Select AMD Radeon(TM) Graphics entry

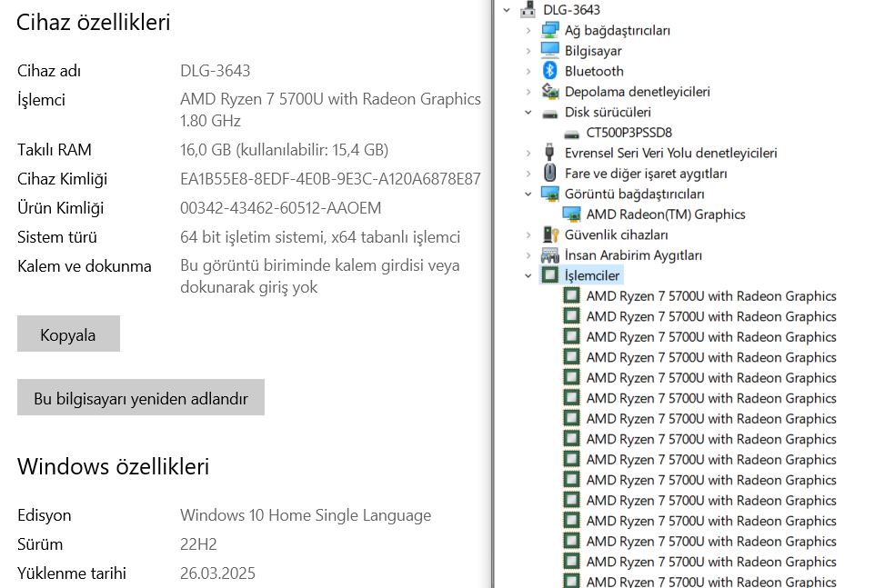coord(666,214)
